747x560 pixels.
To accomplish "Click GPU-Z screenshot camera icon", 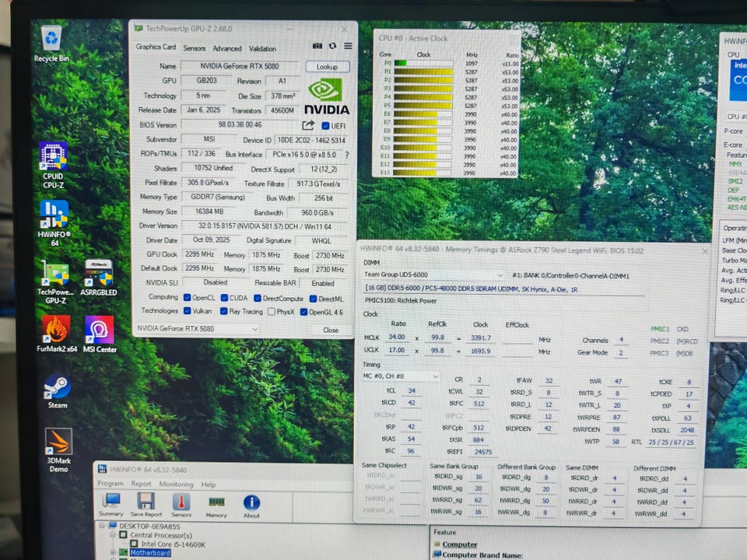I will tap(317, 46).
